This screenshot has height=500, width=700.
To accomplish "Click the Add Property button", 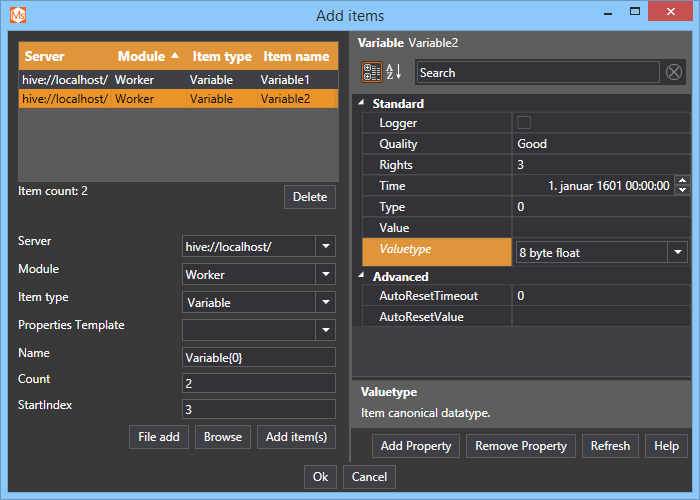I will point(416,446).
